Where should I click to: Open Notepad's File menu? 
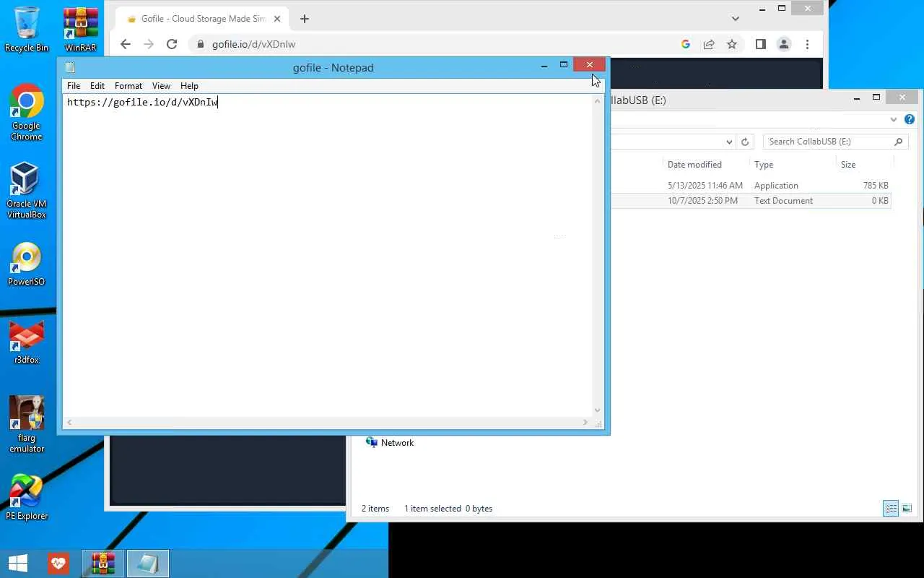pos(74,86)
